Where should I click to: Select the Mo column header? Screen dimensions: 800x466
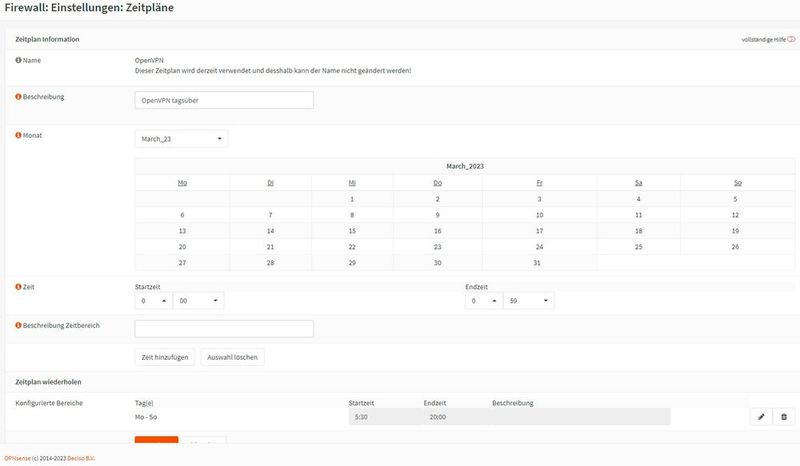pyautogui.click(x=182, y=183)
